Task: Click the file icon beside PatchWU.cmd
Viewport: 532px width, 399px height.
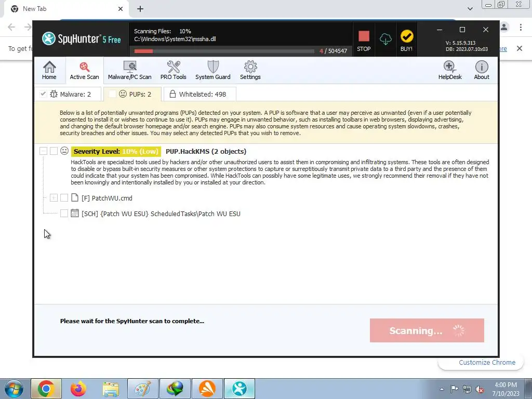Action: tap(75, 198)
